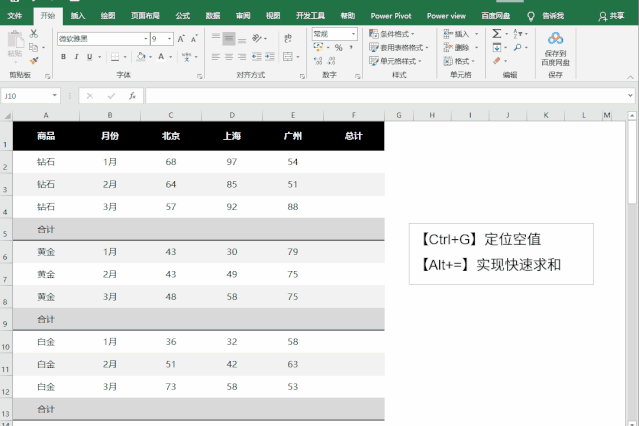Increase font size with larger A icon
The height and width of the screenshot is (426, 639).
181,39
